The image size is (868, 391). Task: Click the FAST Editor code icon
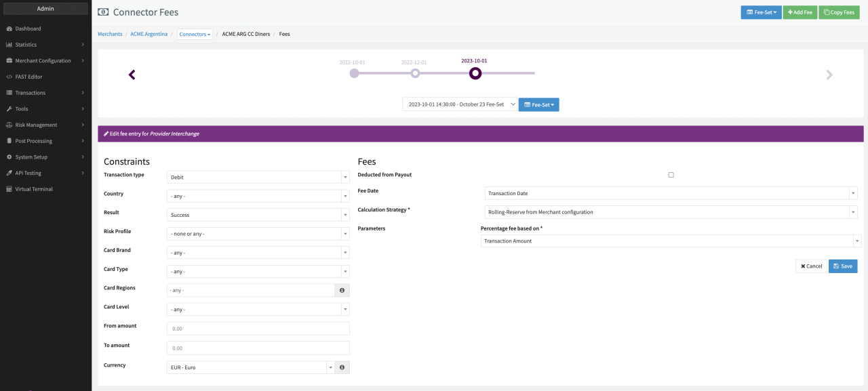9,77
